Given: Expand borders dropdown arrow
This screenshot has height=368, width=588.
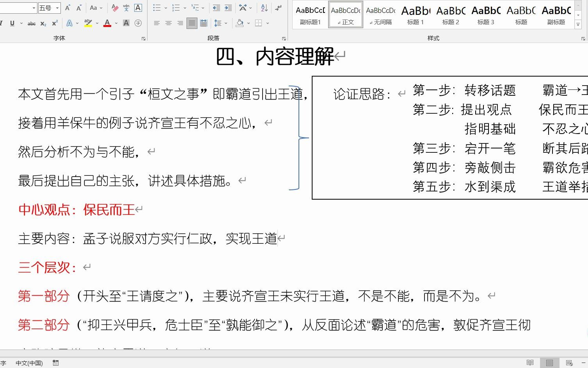Looking at the screenshot, I should [267, 23].
